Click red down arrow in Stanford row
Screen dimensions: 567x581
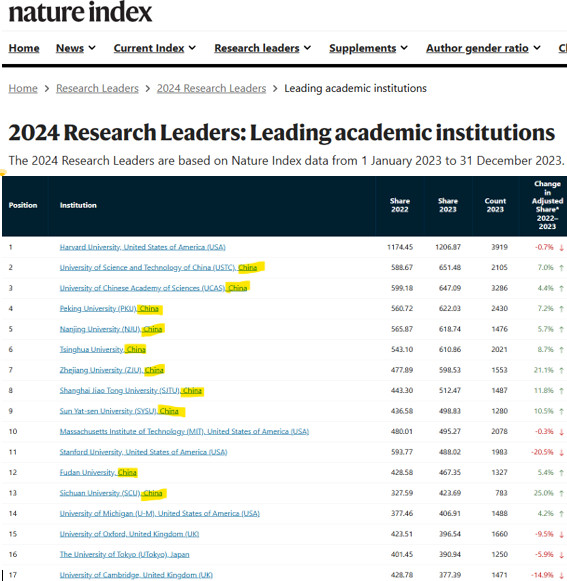click(561, 452)
